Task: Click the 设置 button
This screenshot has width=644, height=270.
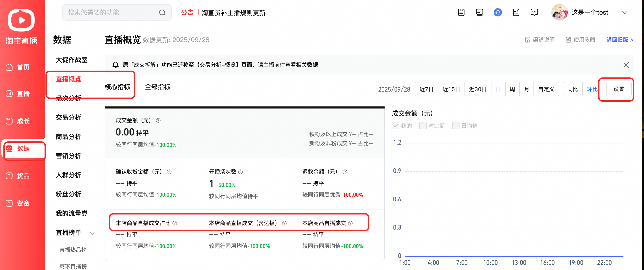Action: coord(619,89)
